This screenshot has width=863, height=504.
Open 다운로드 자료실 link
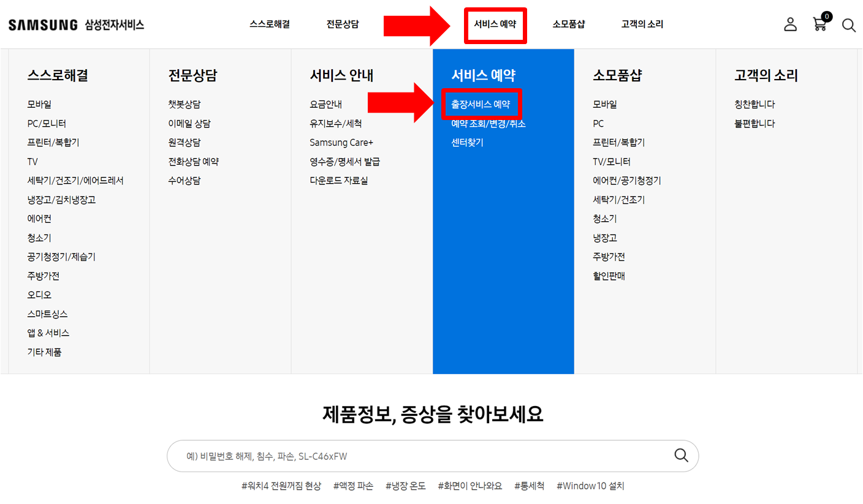pos(339,181)
